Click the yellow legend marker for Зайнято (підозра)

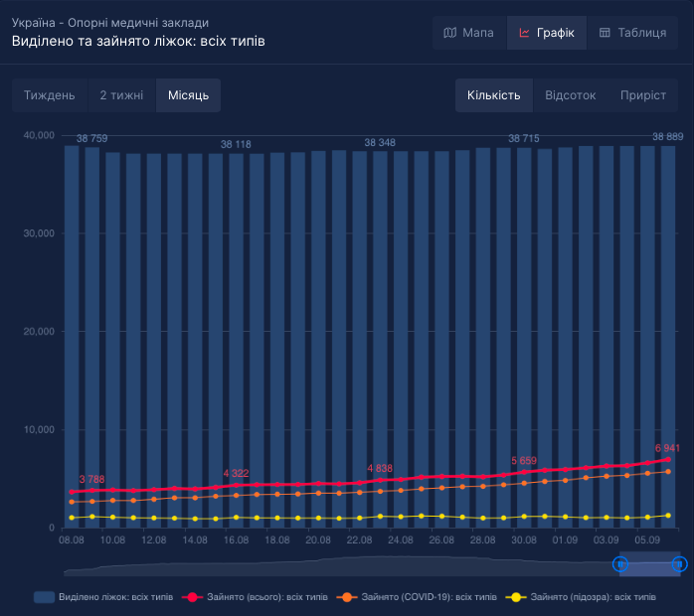point(515,597)
